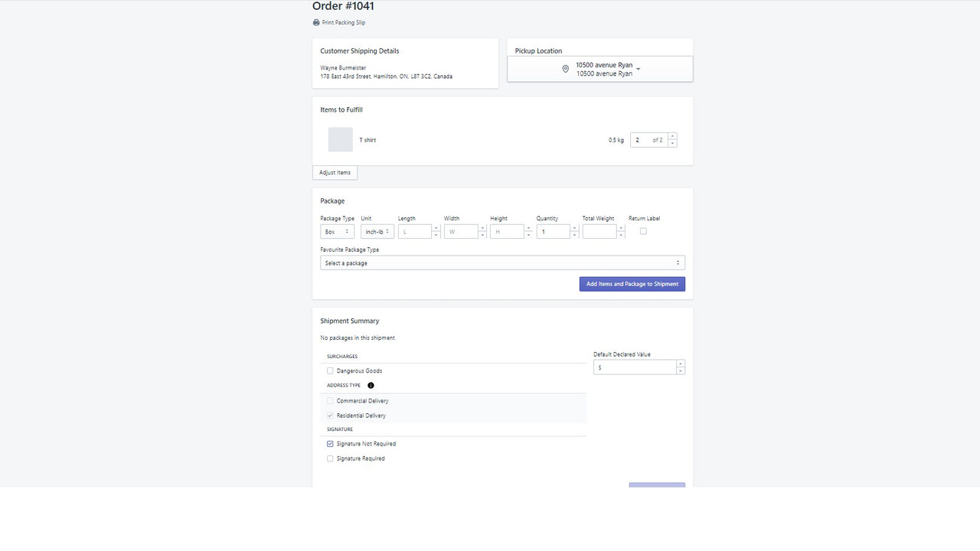Click Add Items and Package to Shipment
Screen dimensions: 980x551
pyautogui.click(x=632, y=284)
